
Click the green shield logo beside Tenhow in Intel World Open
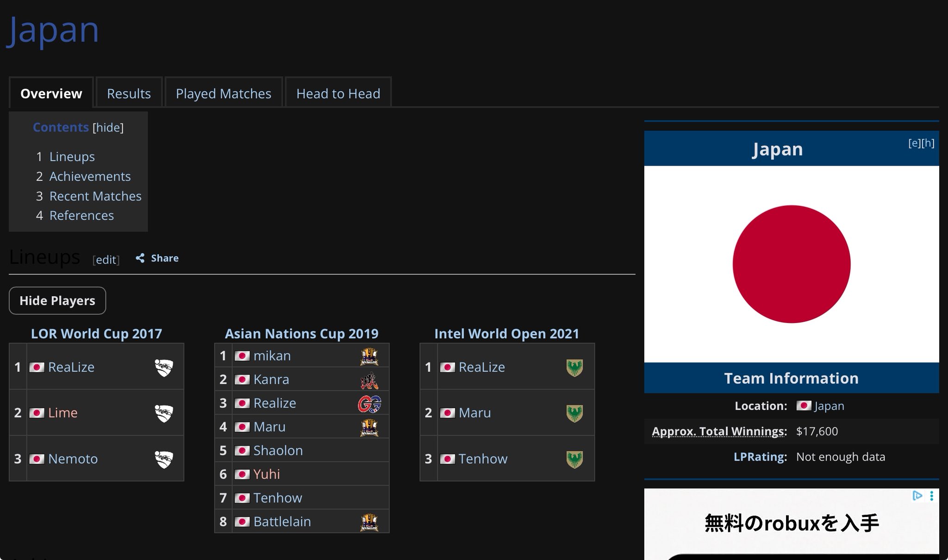574,459
